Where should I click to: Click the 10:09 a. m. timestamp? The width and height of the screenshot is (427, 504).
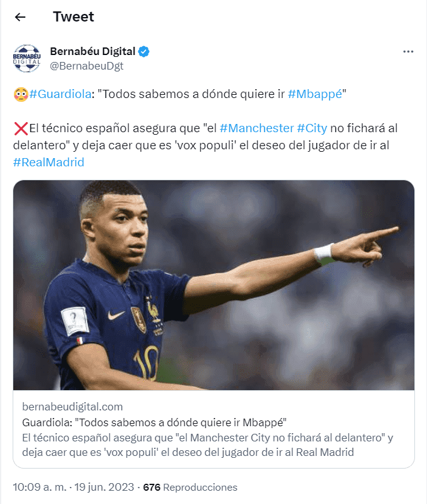[x=40, y=487]
